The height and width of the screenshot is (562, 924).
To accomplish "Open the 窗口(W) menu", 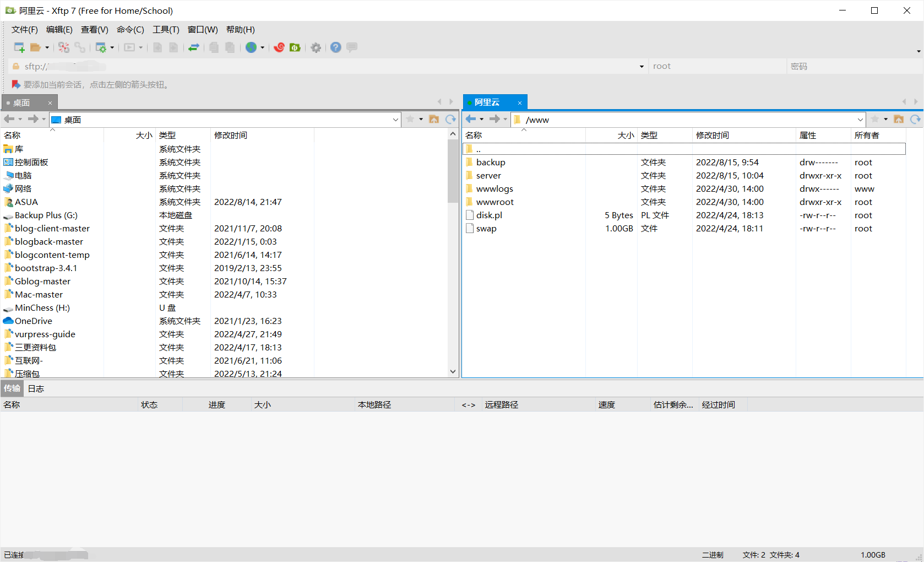I will 203,30.
